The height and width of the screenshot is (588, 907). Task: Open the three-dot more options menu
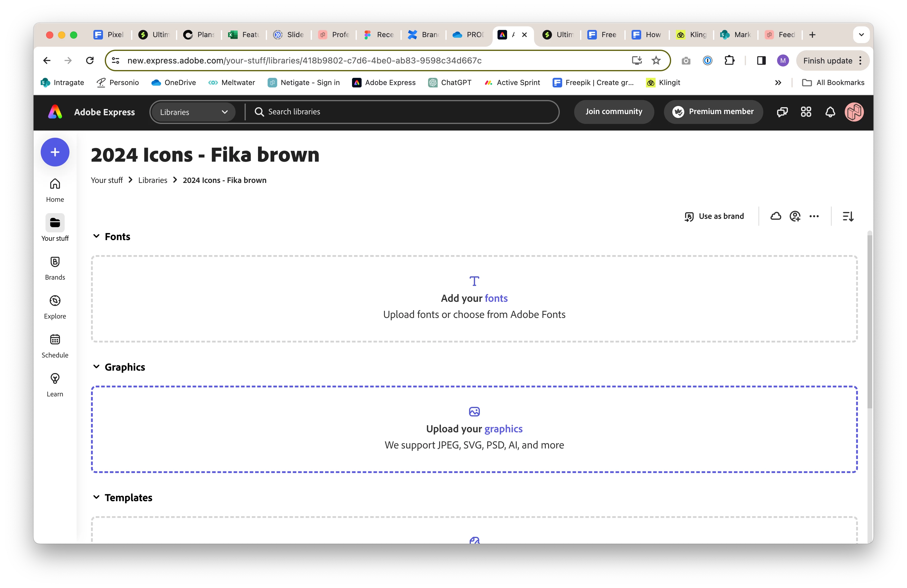click(814, 216)
